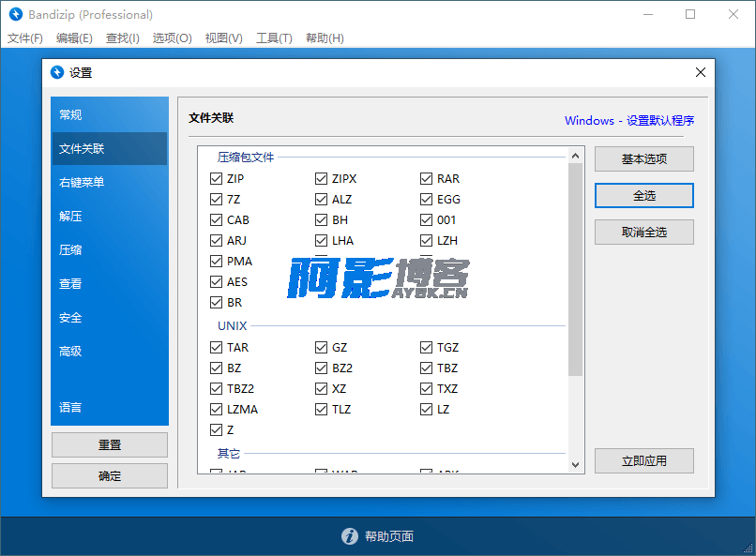Open Windows 设置默认程序 link

629,120
